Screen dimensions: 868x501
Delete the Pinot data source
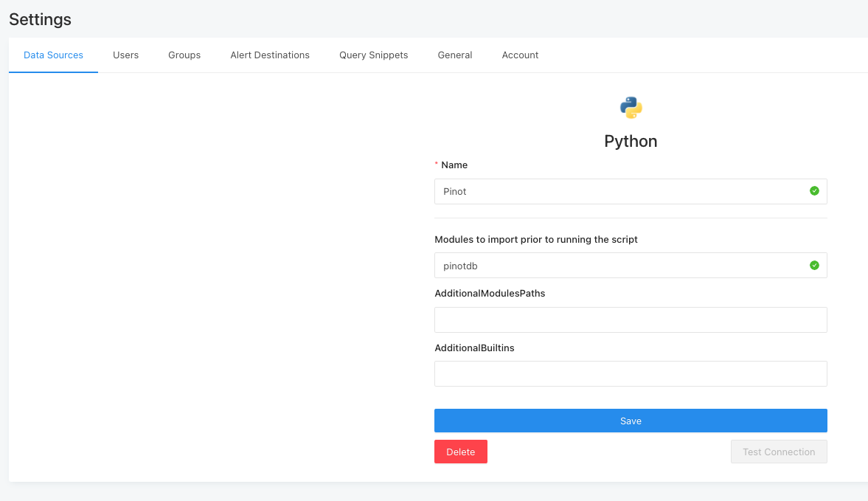(x=460, y=451)
